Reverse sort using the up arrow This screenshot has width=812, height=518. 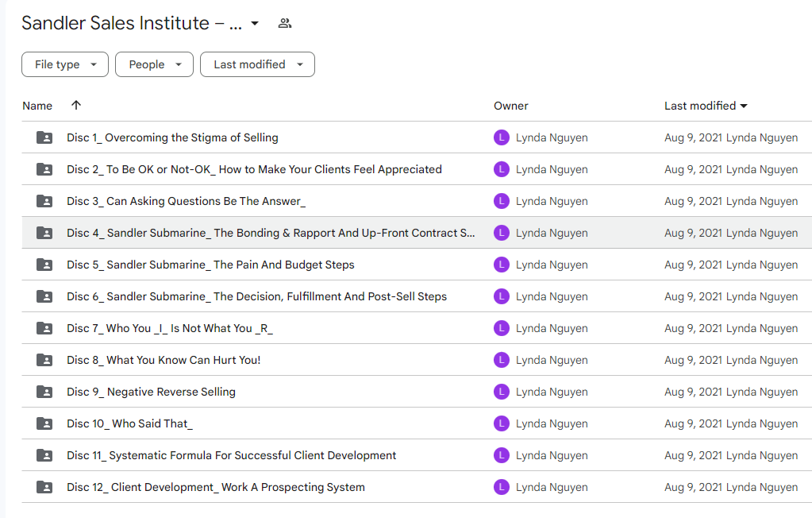pos(76,105)
